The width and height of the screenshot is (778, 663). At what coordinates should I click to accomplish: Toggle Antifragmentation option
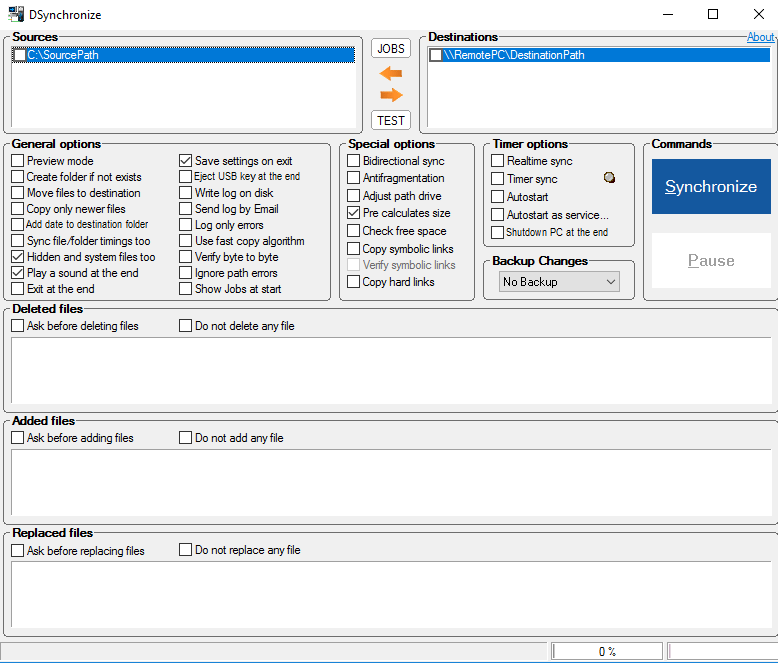pyautogui.click(x=353, y=178)
